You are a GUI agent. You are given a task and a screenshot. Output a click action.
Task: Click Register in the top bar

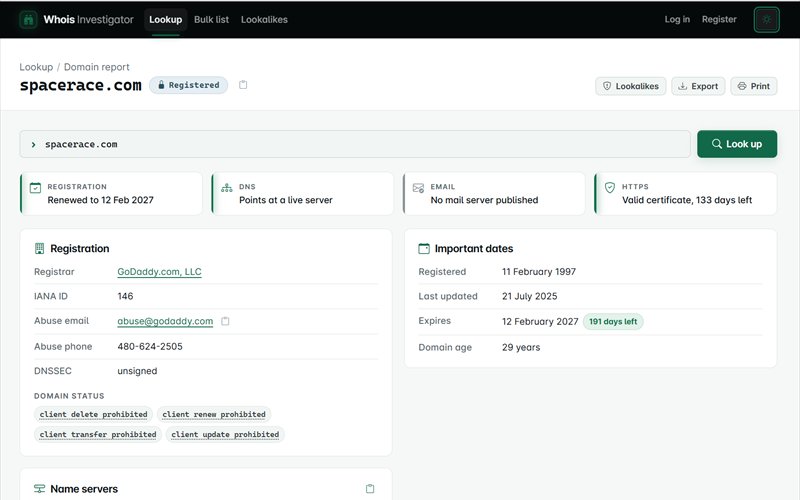point(719,19)
